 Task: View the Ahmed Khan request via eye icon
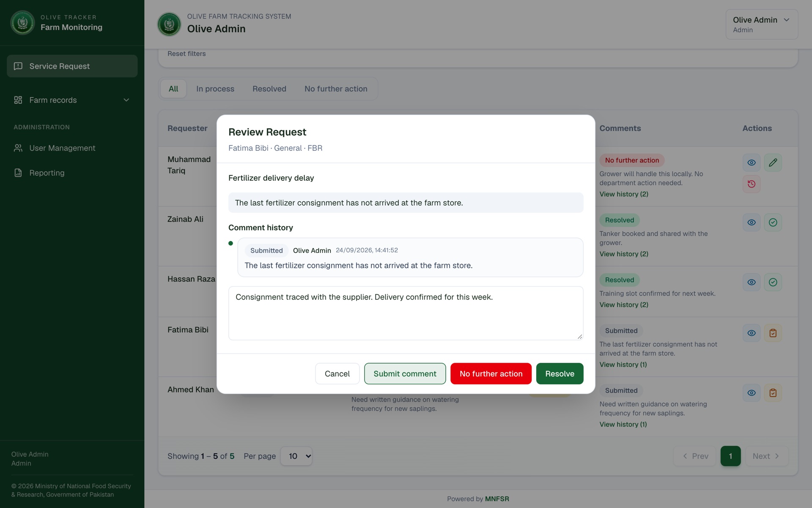(x=752, y=392)
